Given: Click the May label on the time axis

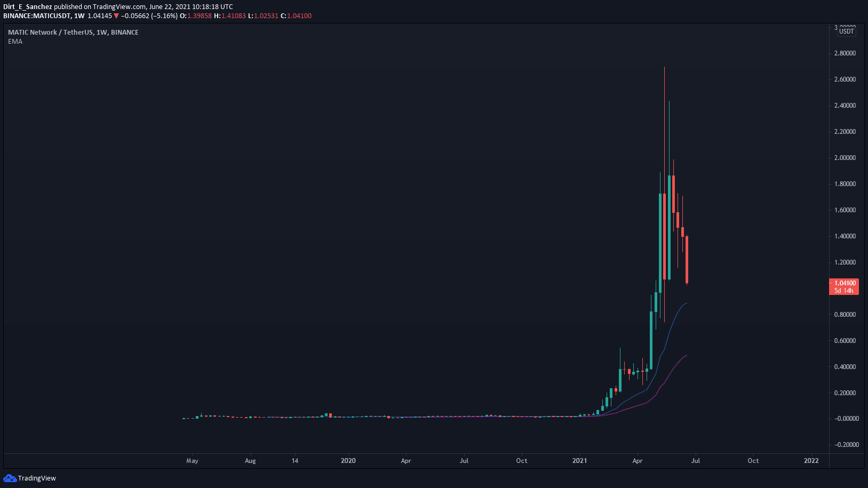Looking at the screenshot, I should click(x=192, y=461).
